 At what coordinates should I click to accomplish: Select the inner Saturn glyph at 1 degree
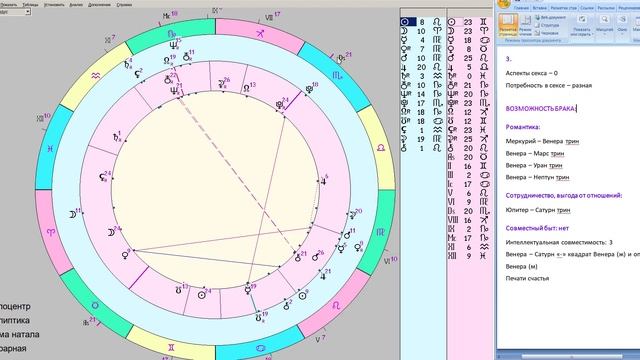117,138
